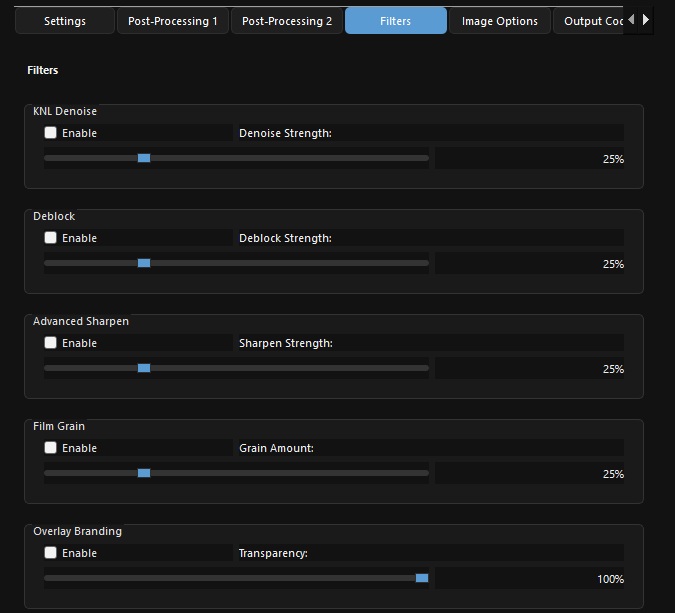
Task: Switch to the Settings tab
Action: coord(65,21)
